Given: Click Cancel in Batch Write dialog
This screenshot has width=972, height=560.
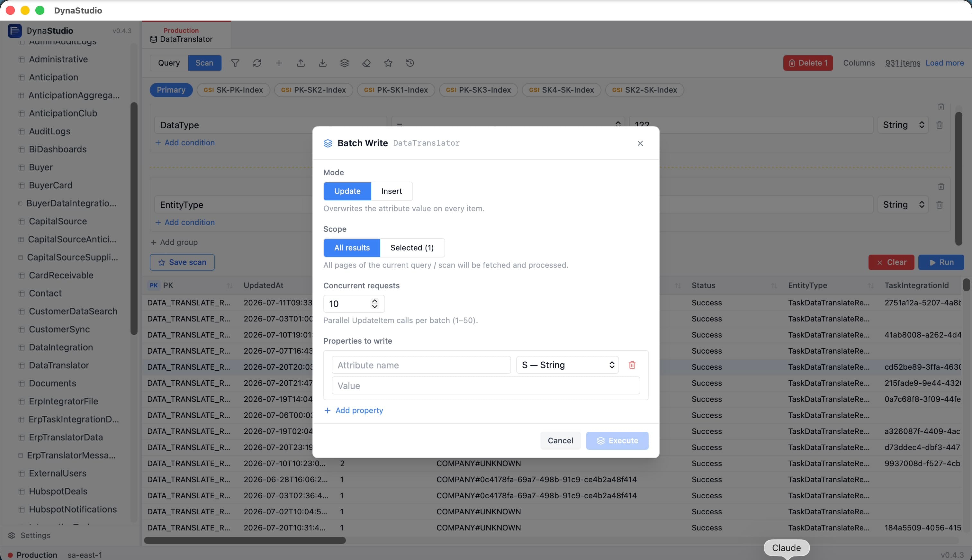Looking at the screenshot, I should point(560,441).
